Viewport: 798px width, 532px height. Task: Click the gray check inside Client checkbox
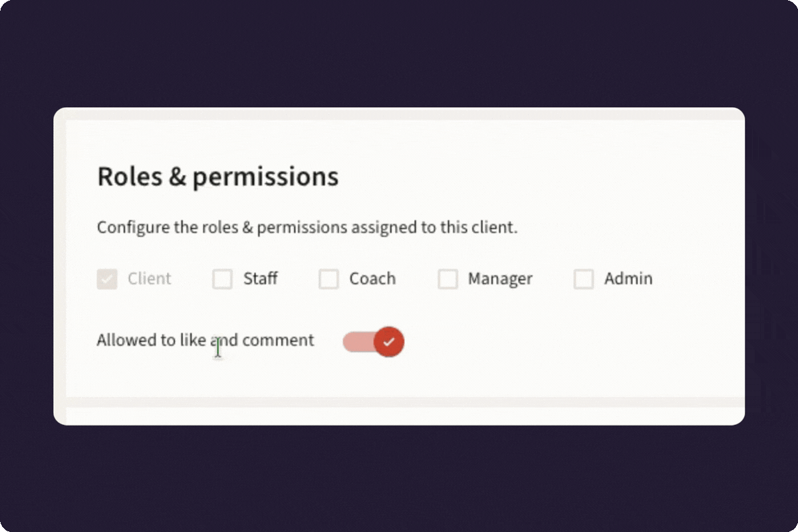click(x=107, y=279)
